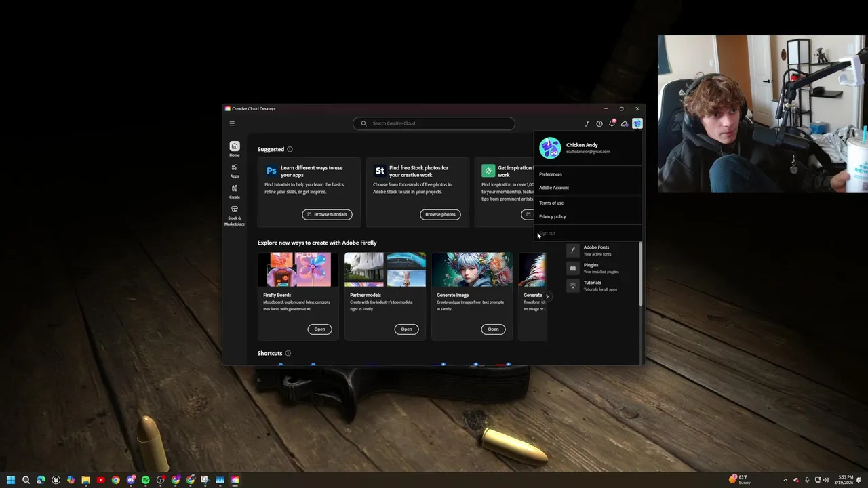
Task: Open File Explorer from taskbar
Action: pos(85,480)
